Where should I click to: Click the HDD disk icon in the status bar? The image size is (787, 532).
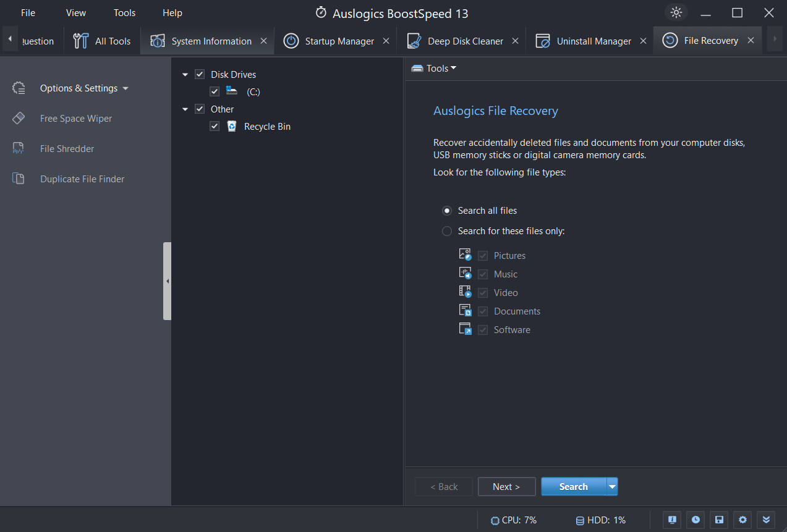(580, 520)
